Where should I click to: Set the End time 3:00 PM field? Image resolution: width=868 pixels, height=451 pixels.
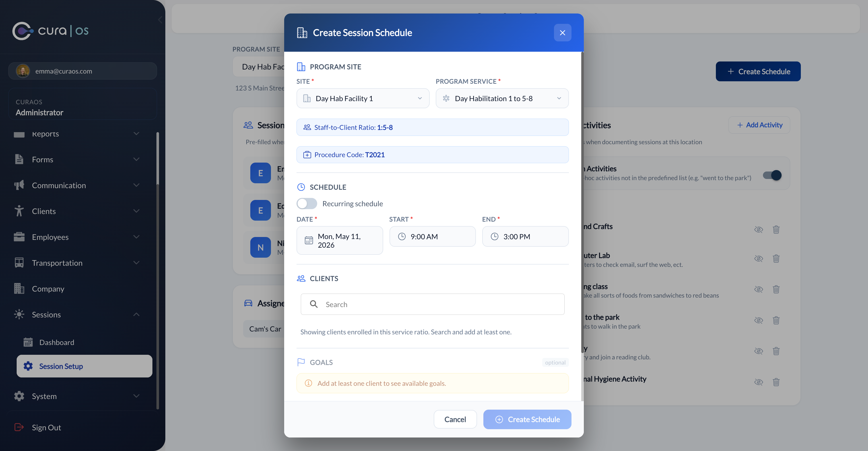click(x=525, y=236)
